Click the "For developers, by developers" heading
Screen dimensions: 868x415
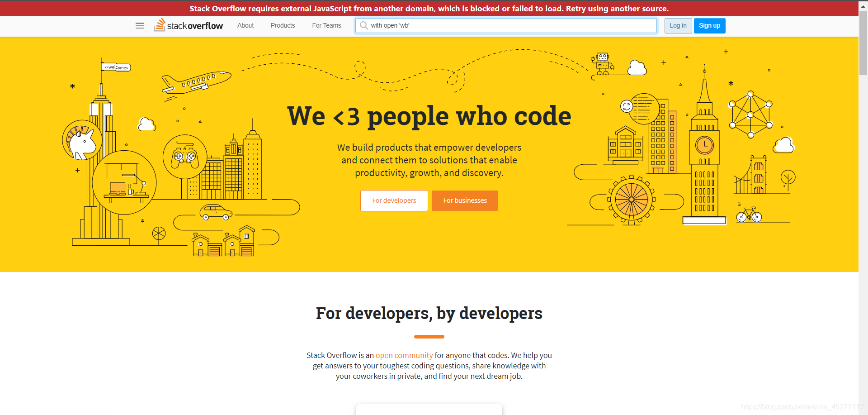(x=429, y=313)
